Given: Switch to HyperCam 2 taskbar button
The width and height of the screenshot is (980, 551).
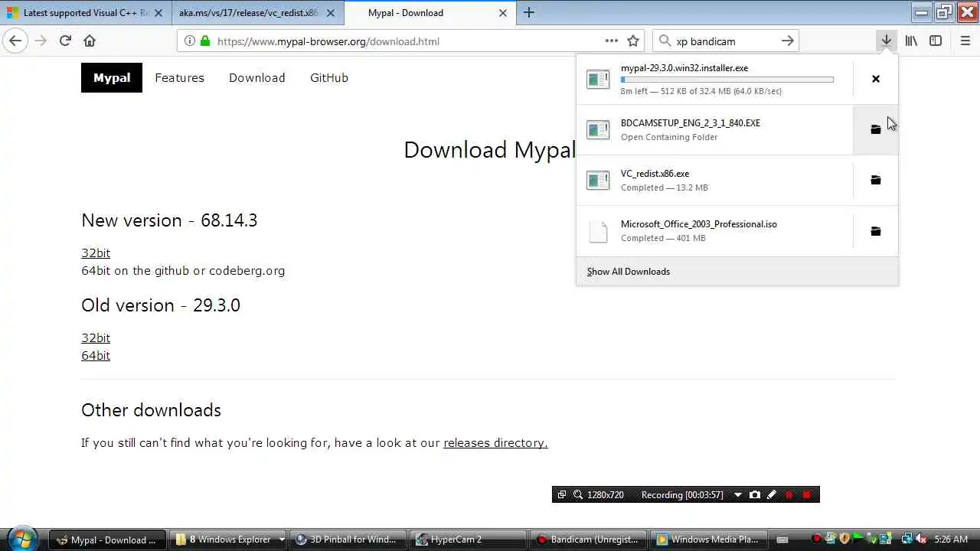Looking at the screenshot, I should coord(468,540).
